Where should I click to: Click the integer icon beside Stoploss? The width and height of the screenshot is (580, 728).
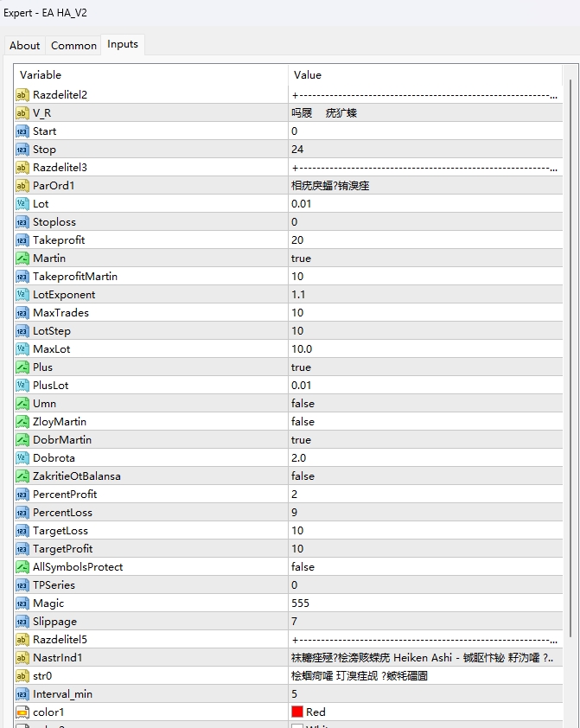click(22, 222)
